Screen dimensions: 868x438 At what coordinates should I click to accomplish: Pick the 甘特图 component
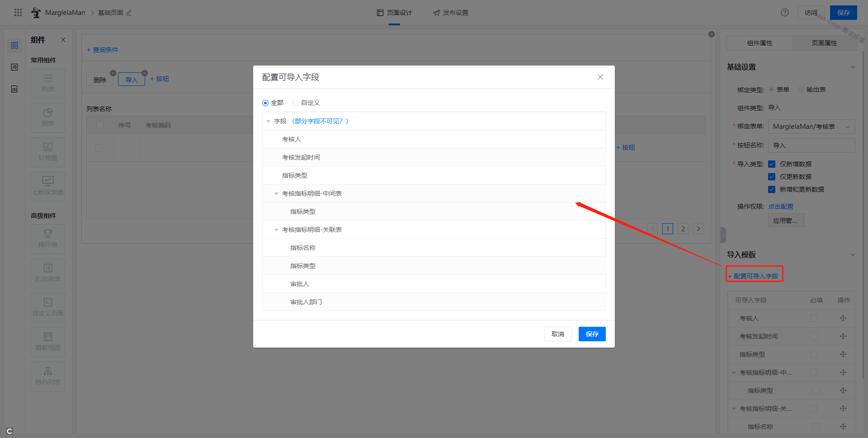(x=48, y=152)
